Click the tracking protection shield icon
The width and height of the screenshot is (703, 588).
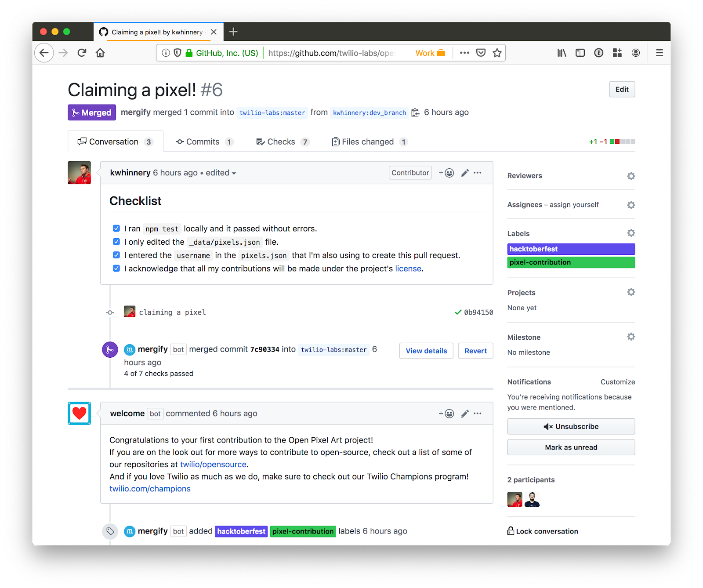(x=178, y=53)
